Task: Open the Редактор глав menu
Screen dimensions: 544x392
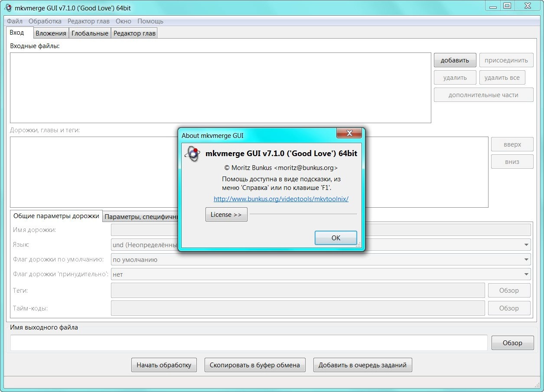Action: click(88, 21)
